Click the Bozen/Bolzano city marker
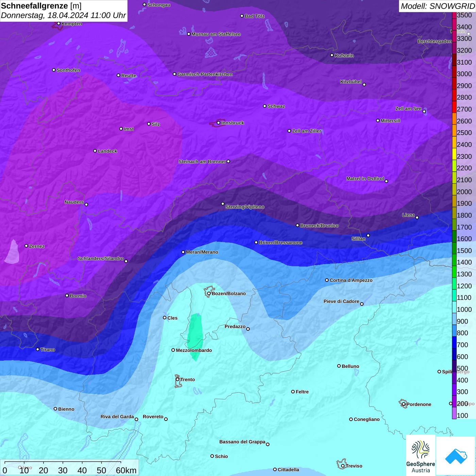The width and height of the screenshot is (476, 476). (x=209, y=293)
